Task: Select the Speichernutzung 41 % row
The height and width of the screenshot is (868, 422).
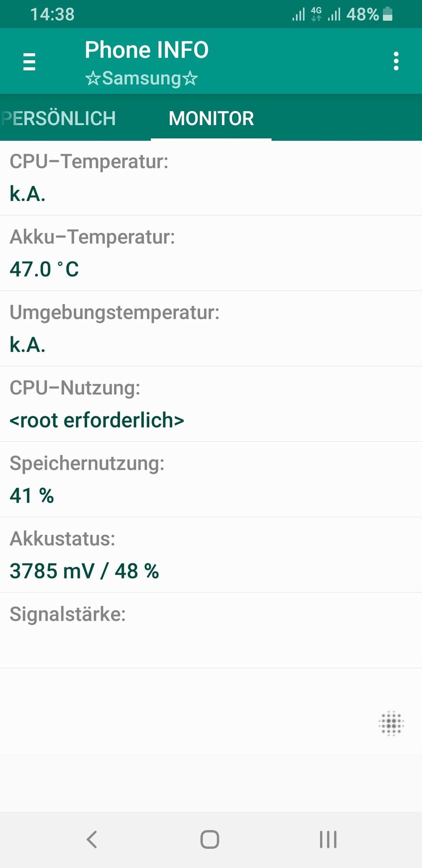Action: [x=211, y=480]
